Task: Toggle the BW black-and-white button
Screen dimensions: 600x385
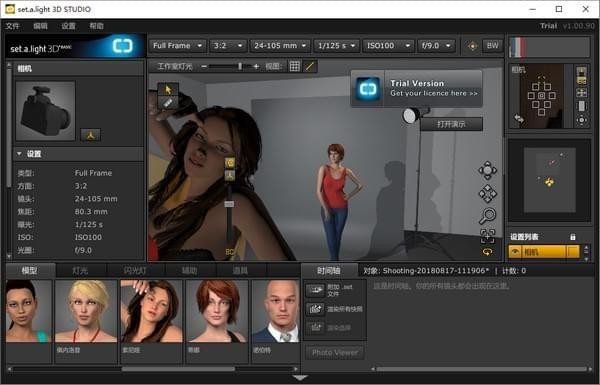Action: point(492,46)
